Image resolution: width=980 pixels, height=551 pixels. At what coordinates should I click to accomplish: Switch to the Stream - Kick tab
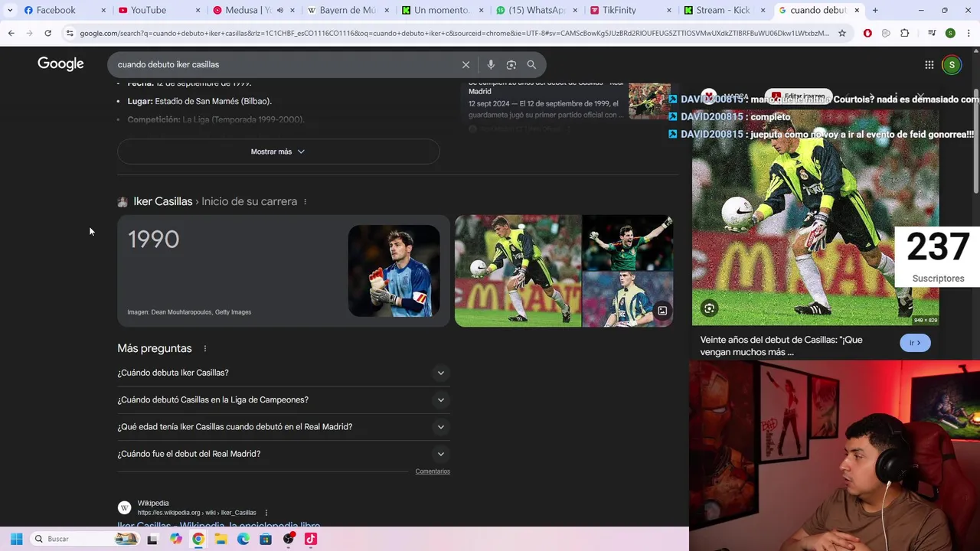727,10
